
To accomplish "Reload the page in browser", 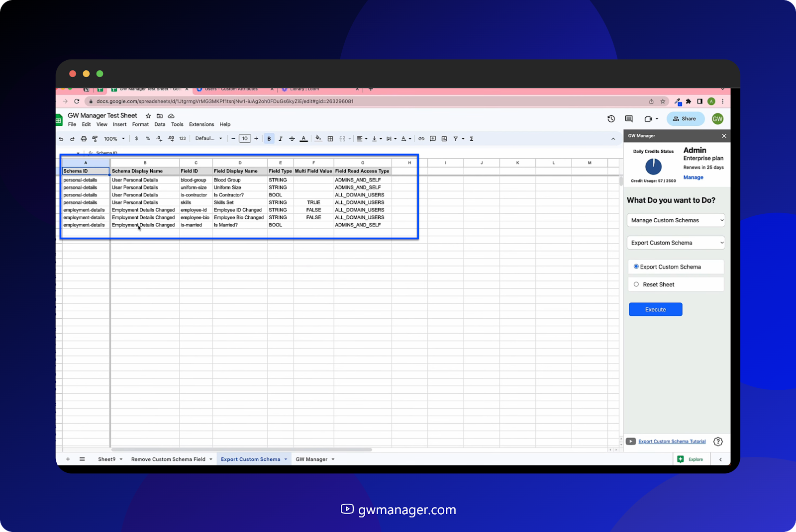I will 77,101.
